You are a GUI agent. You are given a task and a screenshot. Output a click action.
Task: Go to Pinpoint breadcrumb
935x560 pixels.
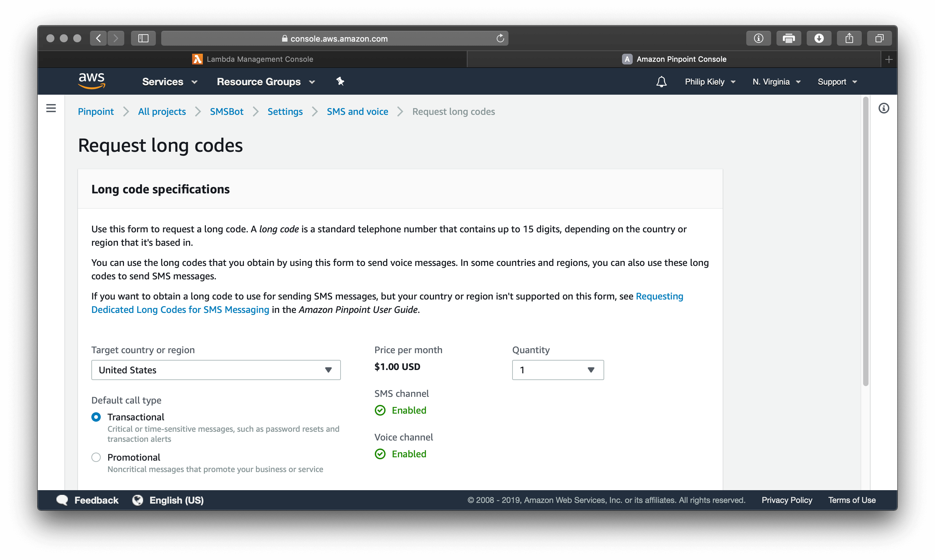pos(96,111)
